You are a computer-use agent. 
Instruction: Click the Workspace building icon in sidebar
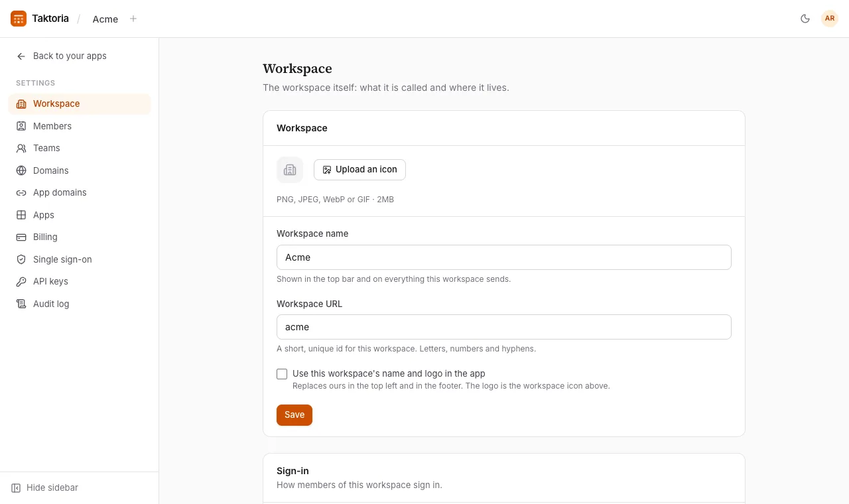click(21, 104)
